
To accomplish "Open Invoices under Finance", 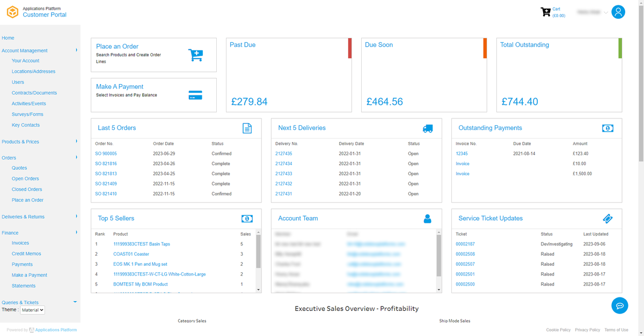I will [20, 243].
